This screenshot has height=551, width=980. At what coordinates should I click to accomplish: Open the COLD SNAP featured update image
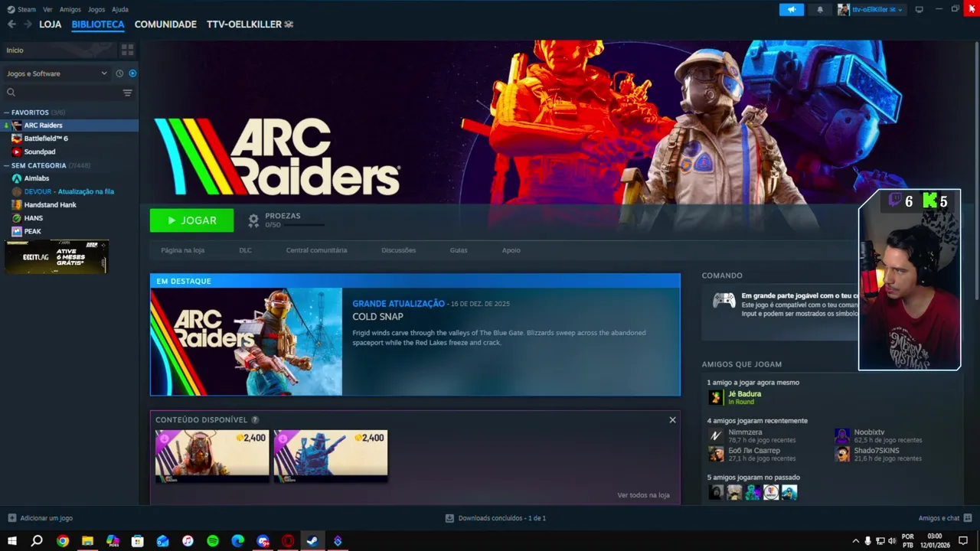246,341
